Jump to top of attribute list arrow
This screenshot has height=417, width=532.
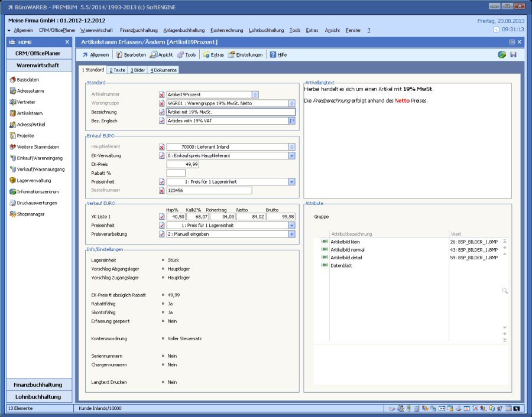click(505, 241)
